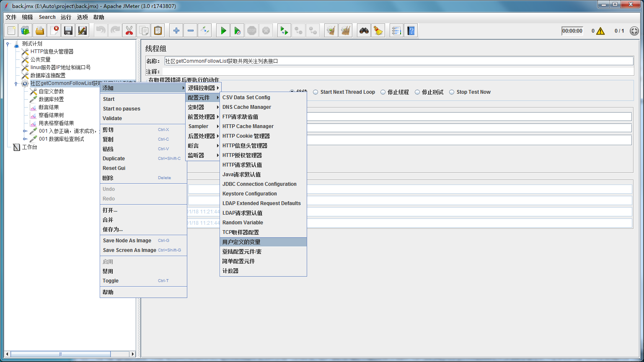Expand the 001 数据库检查测试 tree node
The width and height of the screenshot is (644, 362).
[25, 139]
